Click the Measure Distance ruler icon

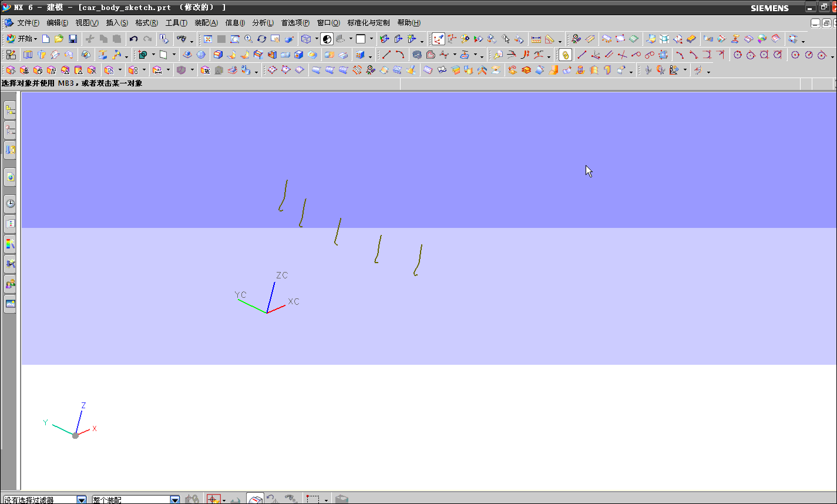(x=536, y=39)
